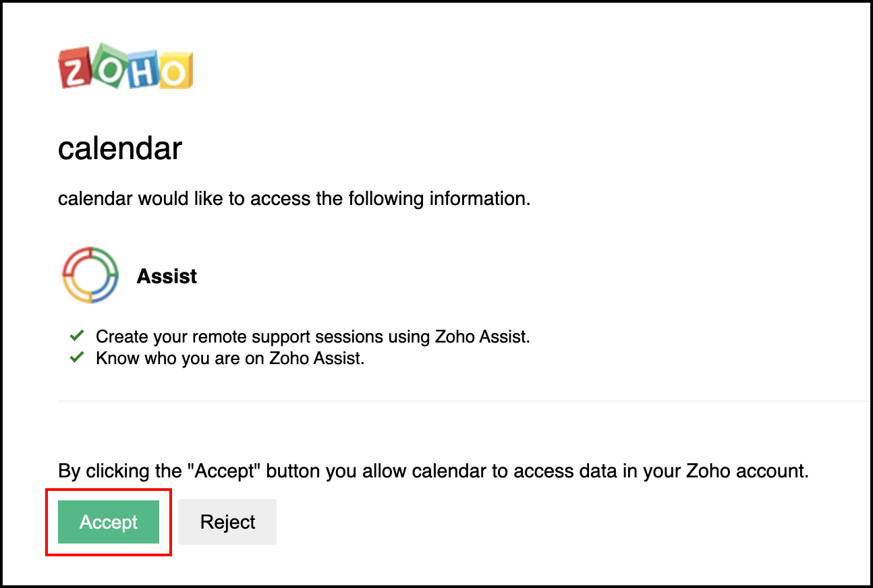This screenshot has height=588, width=873.
Task: Reject the calendar access request
Action: (x=227, y=521)
